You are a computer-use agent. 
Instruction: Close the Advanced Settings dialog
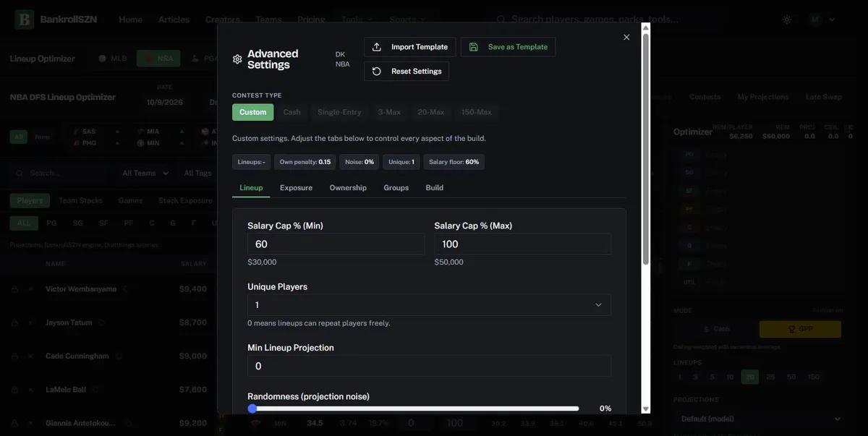(626, 37)
